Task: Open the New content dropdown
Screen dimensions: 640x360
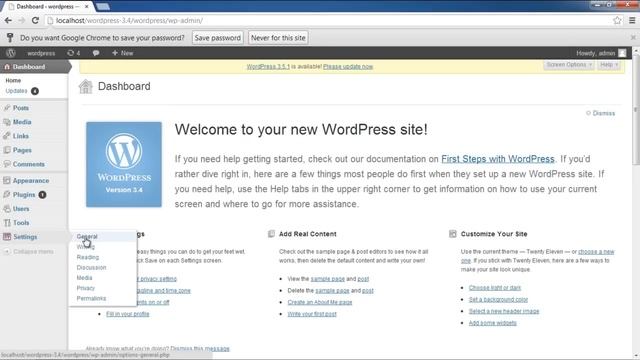Action: pyautogui.click(x=122, y=53)
